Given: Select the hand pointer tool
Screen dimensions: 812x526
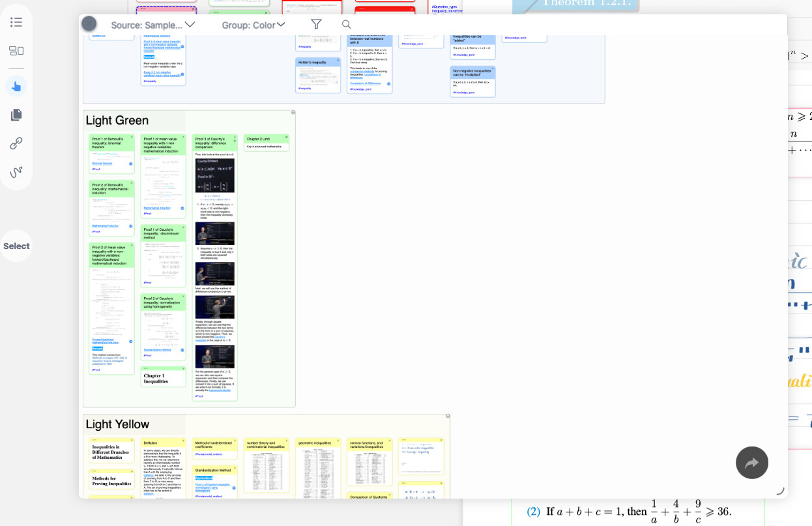Looking at the screenshot, I should [16, 86].
